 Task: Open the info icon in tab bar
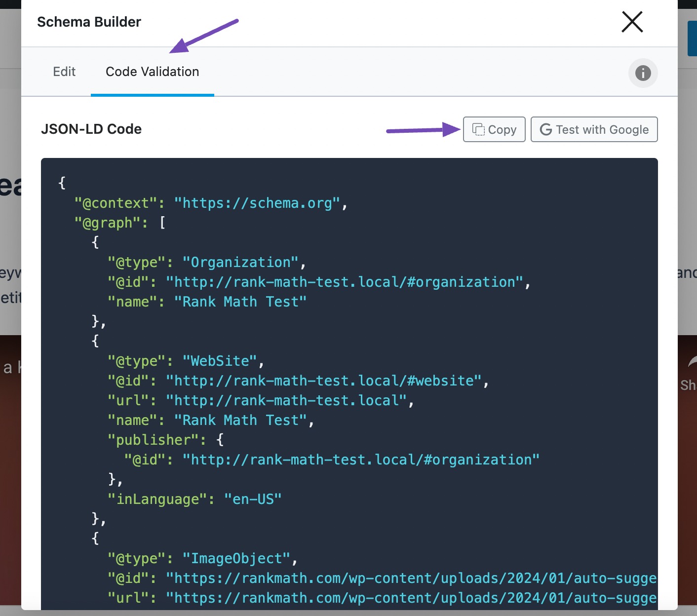[x=643, y=73]
